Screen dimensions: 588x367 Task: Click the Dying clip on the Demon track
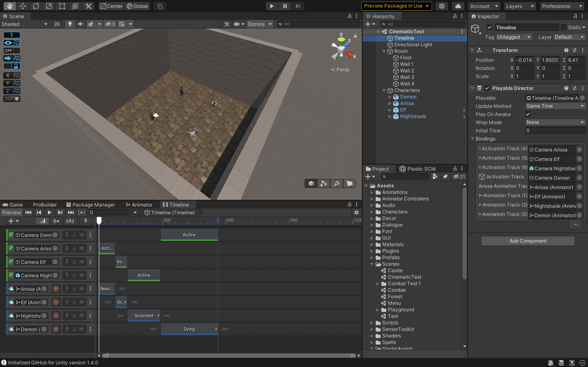[189, 329]
